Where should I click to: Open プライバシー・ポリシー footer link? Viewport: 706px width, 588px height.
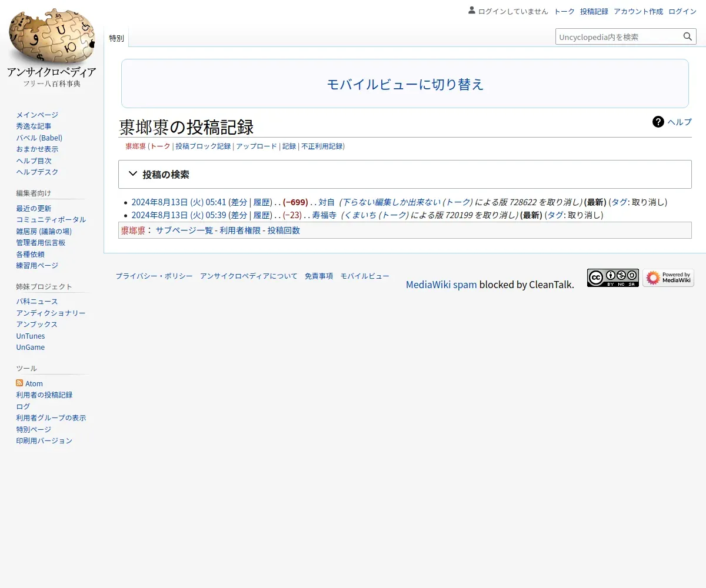tap(154, 276)
